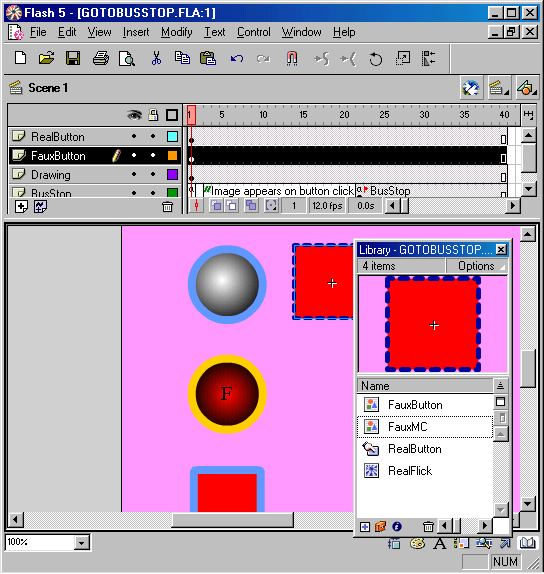Toggle outline color square of FauxButton layer
The image size is (544, 574).
tap(172, 156)
